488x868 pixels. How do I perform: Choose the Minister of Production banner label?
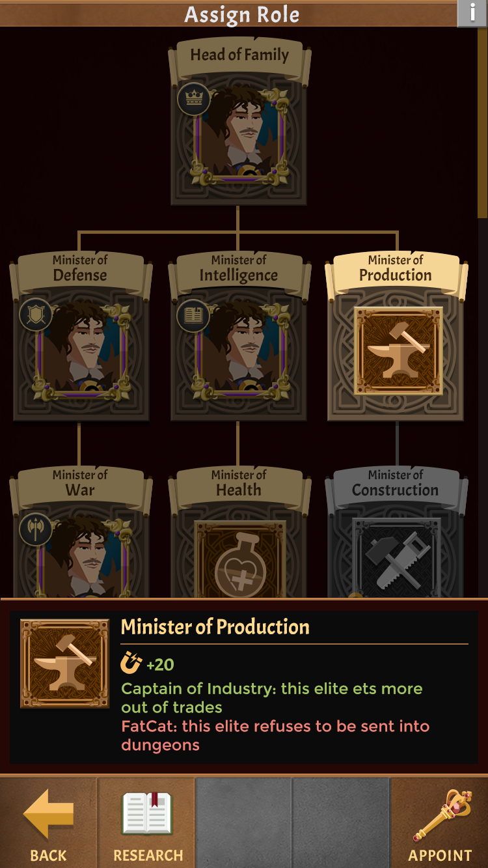coord(396,269)
